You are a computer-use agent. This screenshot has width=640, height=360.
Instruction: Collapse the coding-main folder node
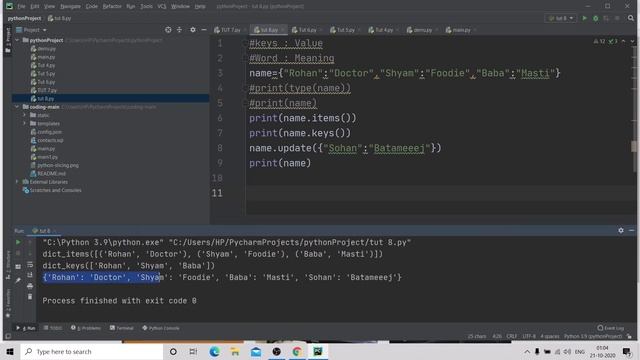coord(17,107)
